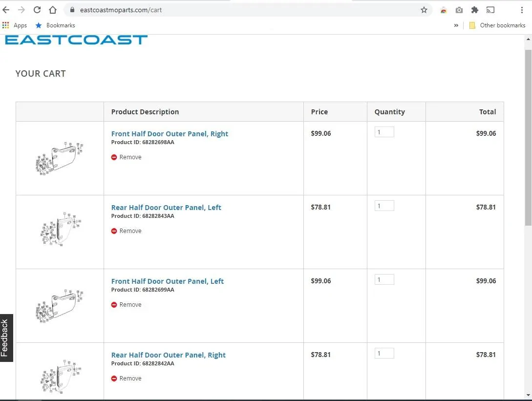The height and width of the screenshot is (401, 532).
Task: Click price $99.06 for product 68282699AA
Action: click(x=320, y=281)
